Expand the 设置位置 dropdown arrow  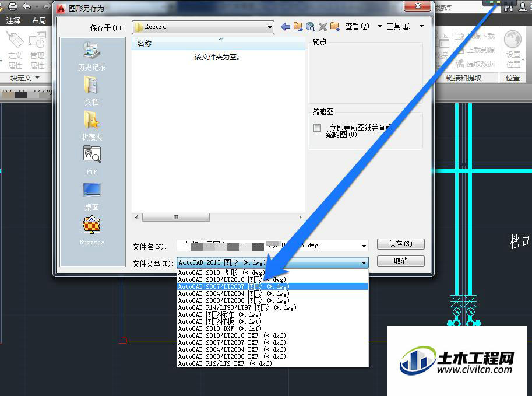523,60
